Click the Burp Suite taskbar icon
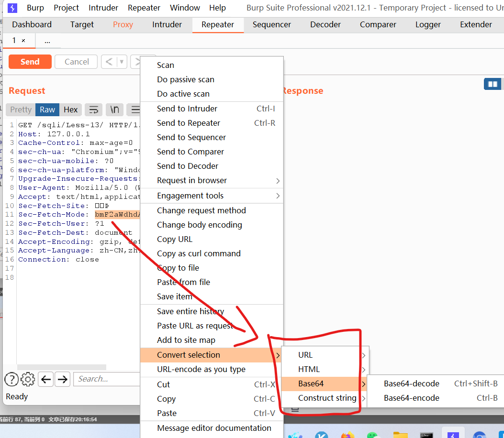 [x=453, y=434]
